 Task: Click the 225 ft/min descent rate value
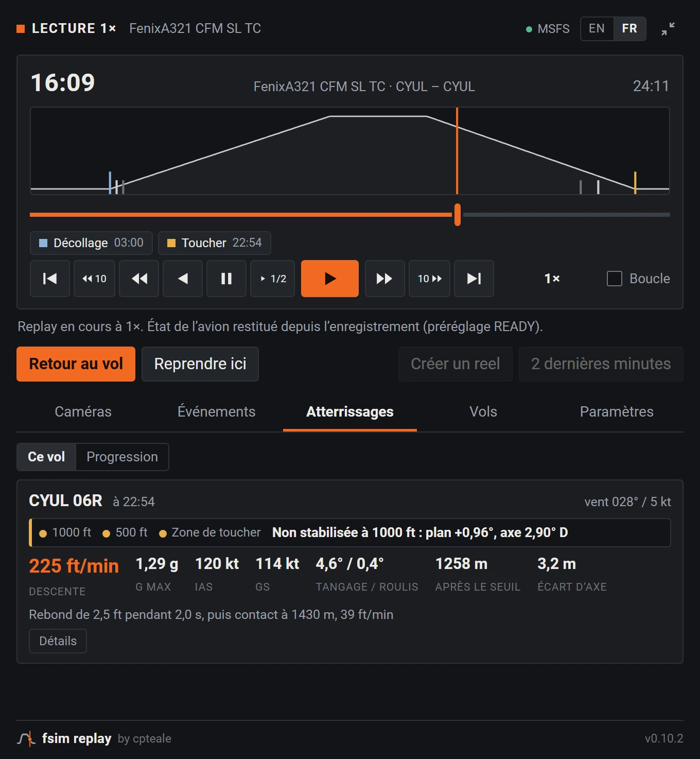(74, 566)
